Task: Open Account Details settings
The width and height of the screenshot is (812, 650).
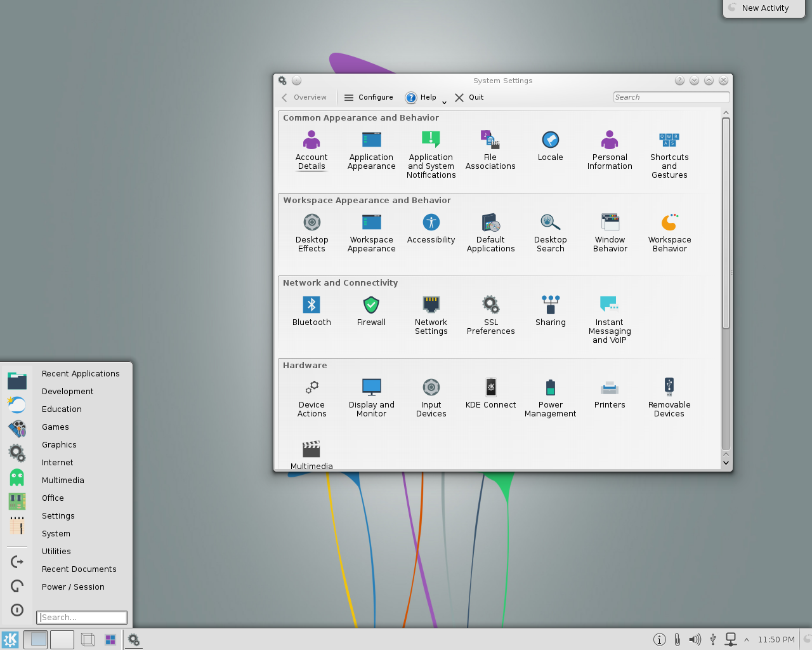Action: [311, 150]
